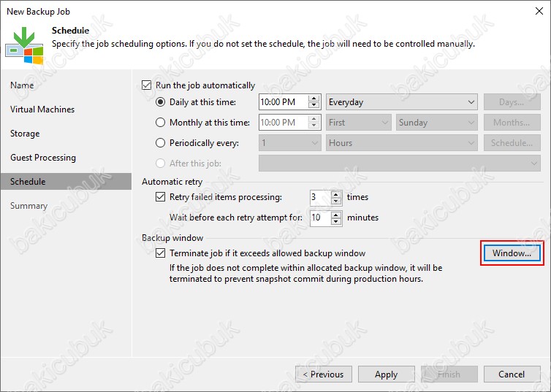This screenshot has width=551, height=392.
Task: Open the Sunday day dropdown
Action: pyautogui.click(x=436, y=123)
